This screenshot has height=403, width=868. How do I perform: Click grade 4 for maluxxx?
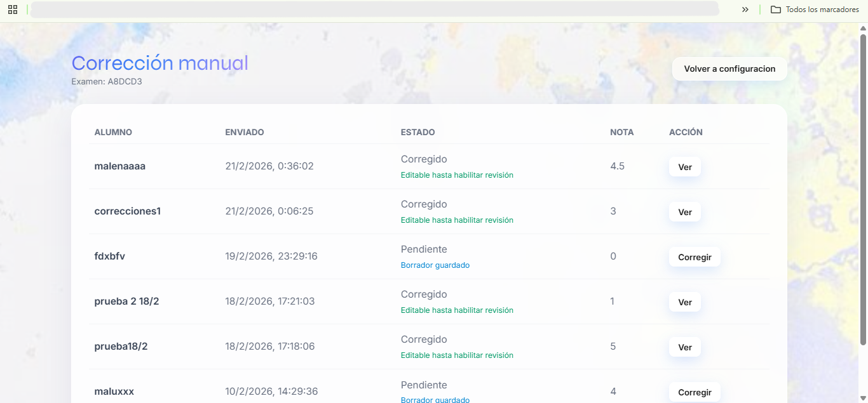pyautogui.click(x=613, y=392)
